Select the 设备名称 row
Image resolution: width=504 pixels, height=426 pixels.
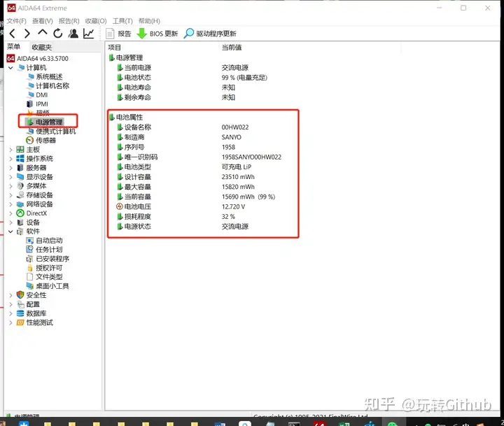(x=183, y=127)
